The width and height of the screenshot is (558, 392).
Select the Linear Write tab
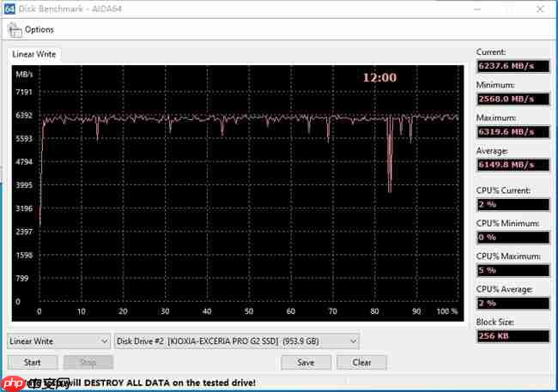[34, 54]
